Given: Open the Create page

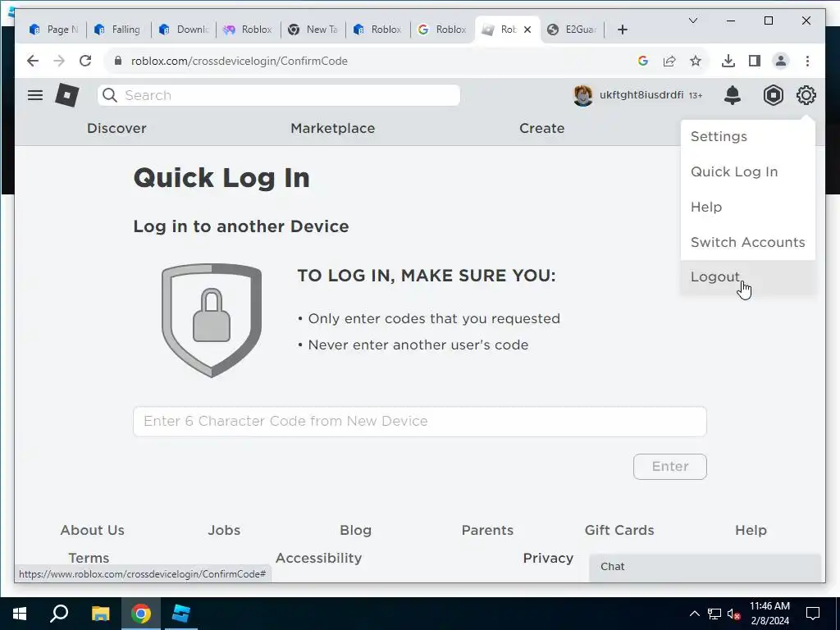Looking at the screenshot, I should coord(541,128).
